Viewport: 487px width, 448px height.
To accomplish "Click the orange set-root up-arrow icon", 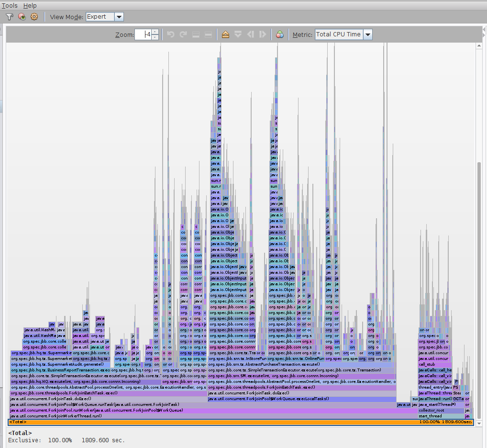I will 225,34.
